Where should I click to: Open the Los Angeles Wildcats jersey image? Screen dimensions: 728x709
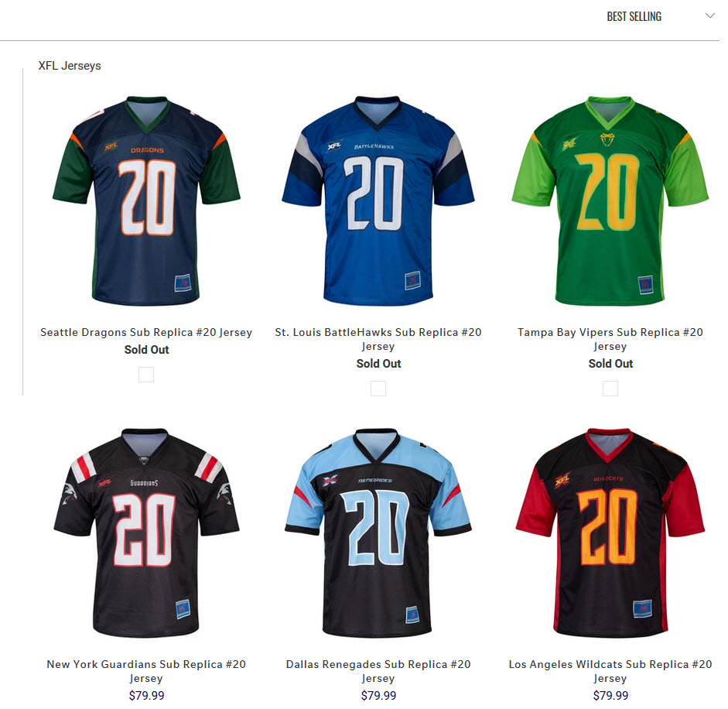[610, 533]
